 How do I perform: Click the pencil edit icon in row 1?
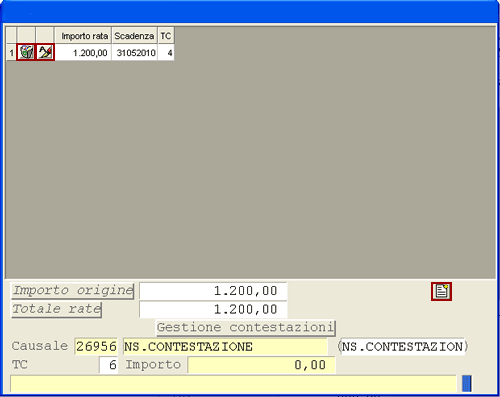coord(45,52)
